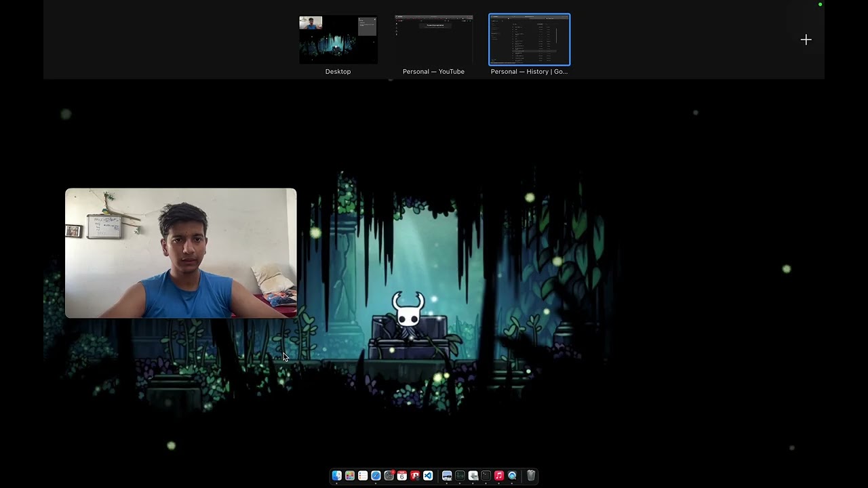Switch to the Personal — History space

click(x=530, y=39)
